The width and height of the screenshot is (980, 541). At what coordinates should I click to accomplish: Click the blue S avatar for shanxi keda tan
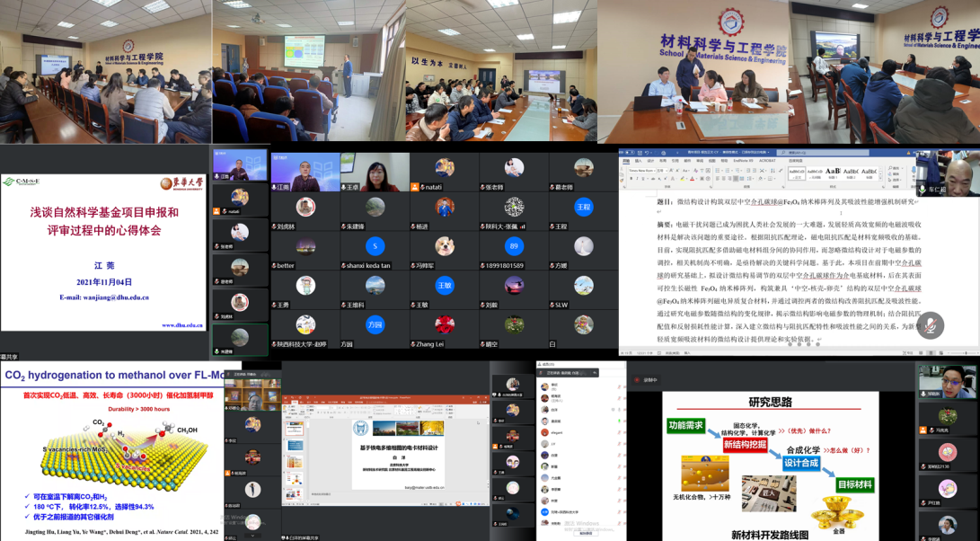pyautogui.click(x=375, y=246)
